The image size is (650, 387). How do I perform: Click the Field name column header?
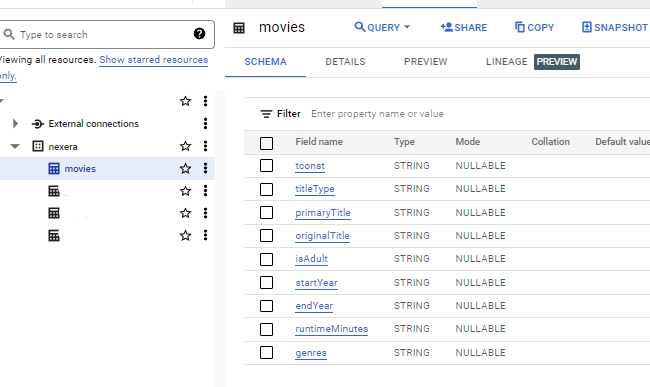pyautogui.click(x=319, y=142)
